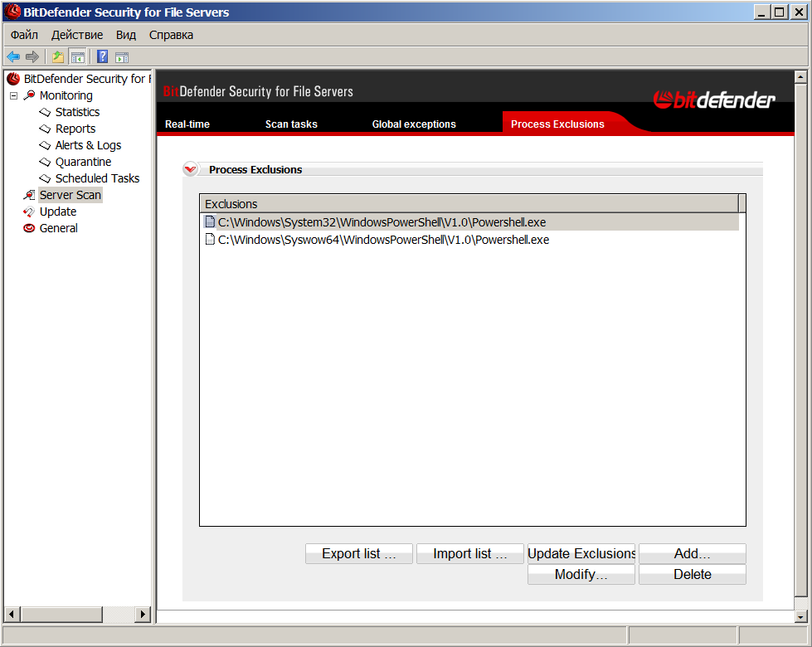Click the Reports node icon
The image size is (812, 647).
click(x=45, y=129)
